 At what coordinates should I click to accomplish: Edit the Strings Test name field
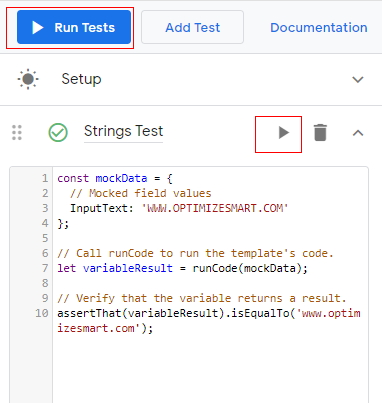[123, 132]
